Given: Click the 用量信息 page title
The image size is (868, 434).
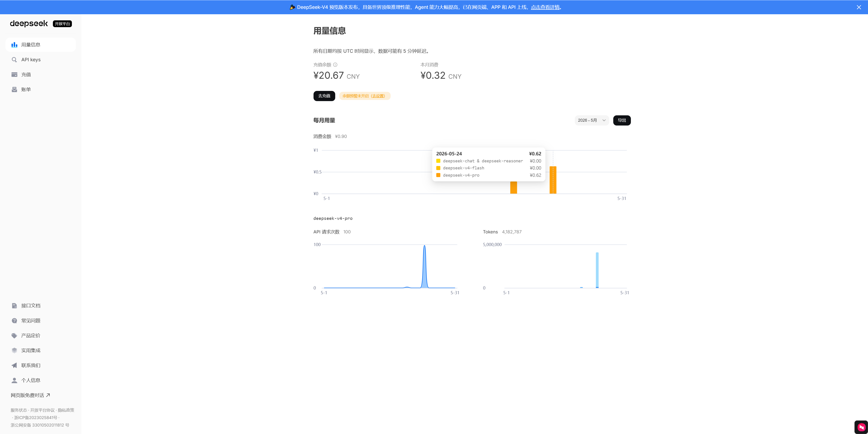Looking at the screenshot, I should pyautogui.click(x=330, y=31).
